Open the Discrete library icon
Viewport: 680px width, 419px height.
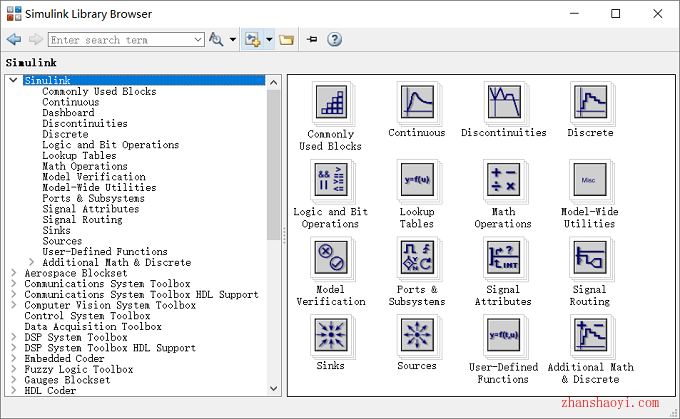pos(591,102)
